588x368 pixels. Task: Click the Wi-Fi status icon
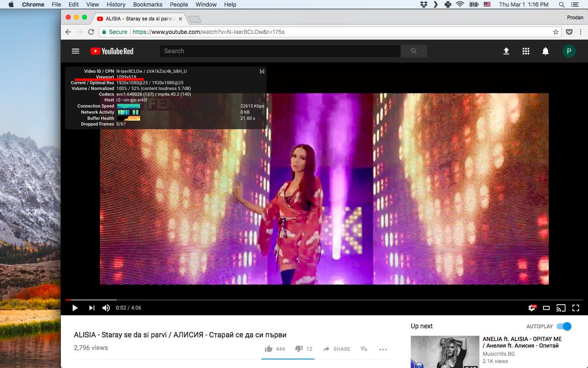click(x=460, y=4)
